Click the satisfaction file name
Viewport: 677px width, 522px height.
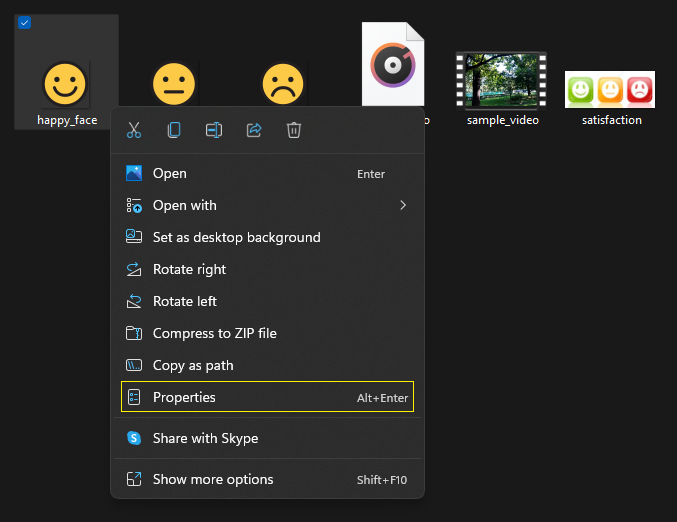[612, 120]
